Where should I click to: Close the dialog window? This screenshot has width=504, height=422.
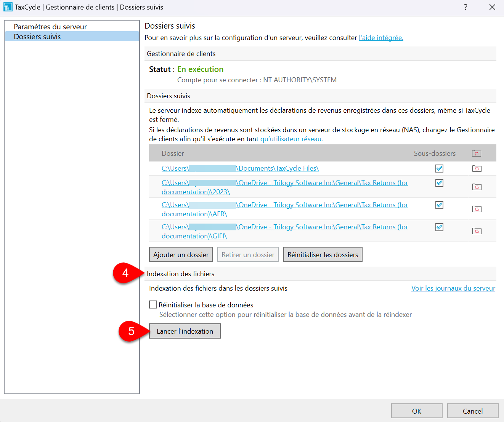pos(492,7)
